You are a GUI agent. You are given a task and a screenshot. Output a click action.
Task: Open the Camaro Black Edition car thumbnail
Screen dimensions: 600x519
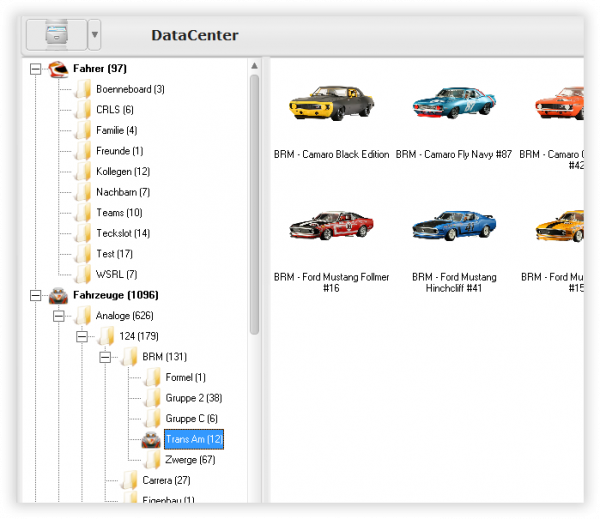pyautogui.click(x=331, y=103)
